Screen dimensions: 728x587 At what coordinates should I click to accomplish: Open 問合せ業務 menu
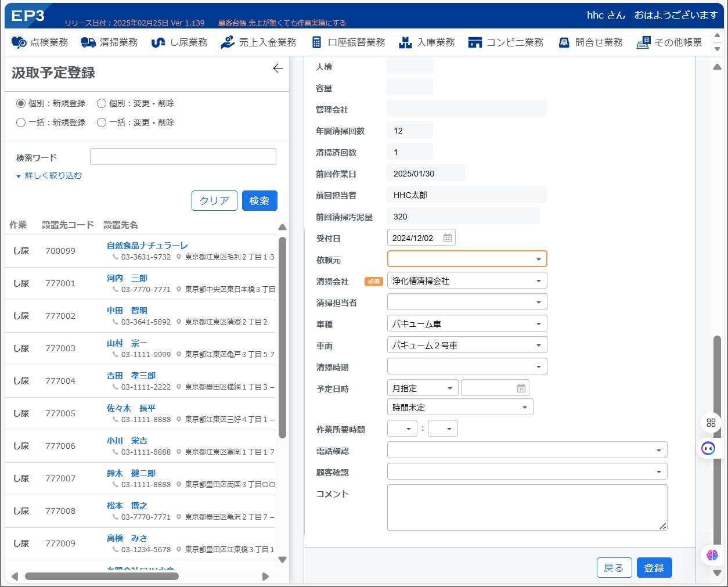click(x=590, y=42)
